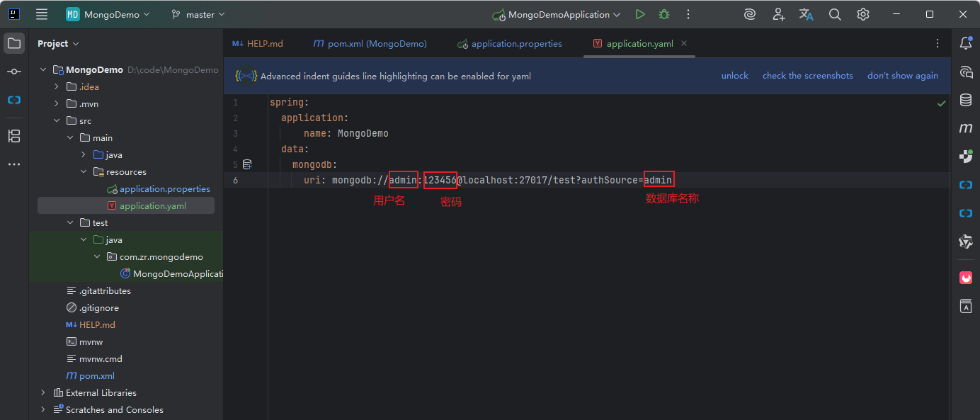Expand the .idea folder
Screen dimensions: 980x420
(56, 86)
